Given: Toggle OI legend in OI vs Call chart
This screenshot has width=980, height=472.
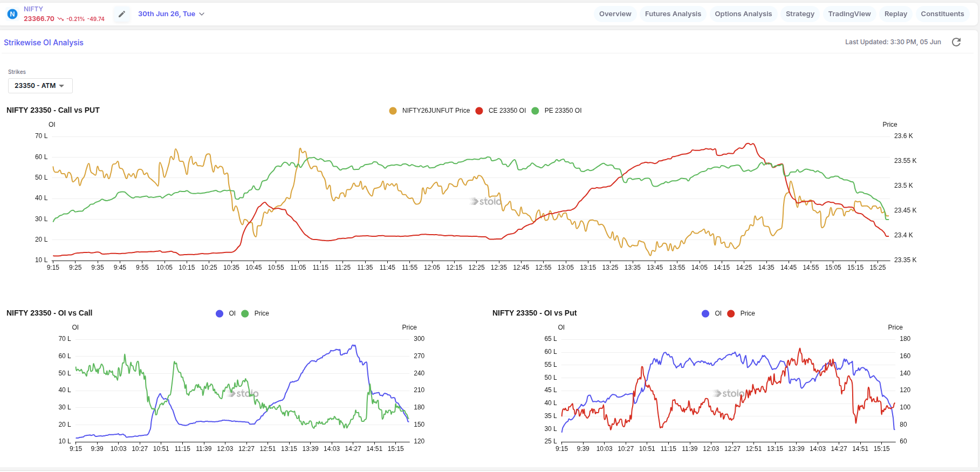Looking at the screenshot, I should 226,313.
